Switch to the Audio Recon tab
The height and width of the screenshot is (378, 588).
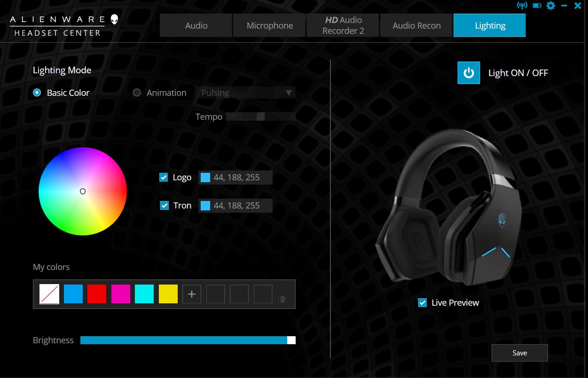pos(416,25)
